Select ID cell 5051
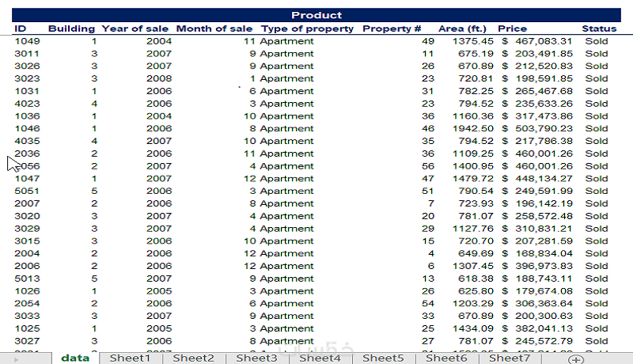633x364 pixels. point(27,191)
